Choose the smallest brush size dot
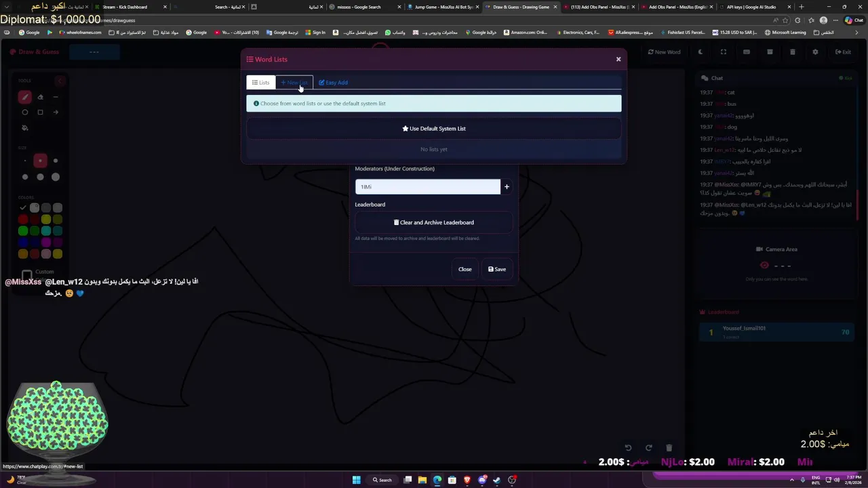868x488 pixels. [x=25, y=161]
